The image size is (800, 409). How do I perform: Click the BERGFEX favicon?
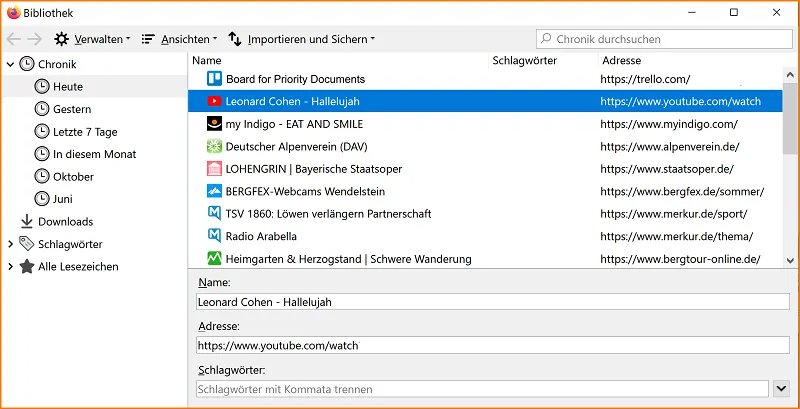tap(214, 191)
